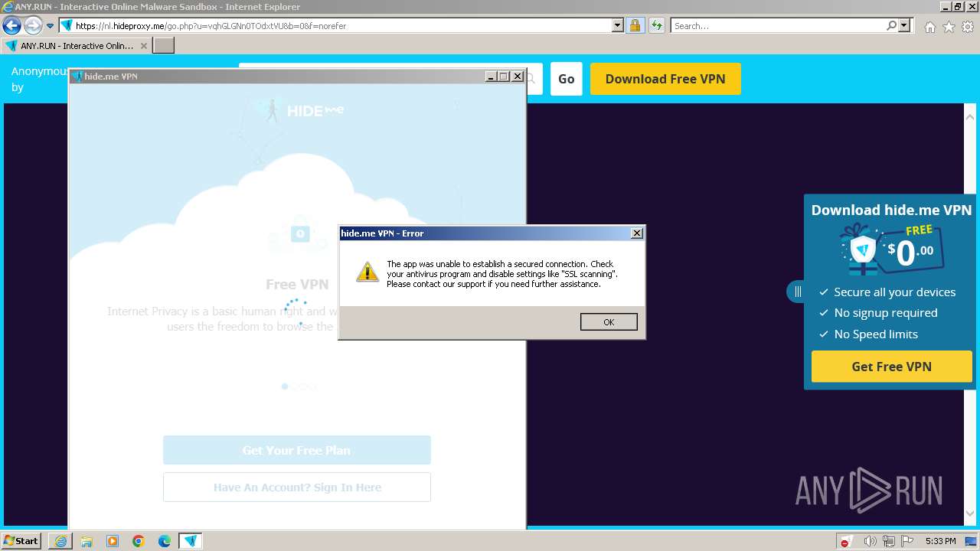Open Internet Explorer from the taskbar
This screenshot has height=551, width=980.
(60, 541)
